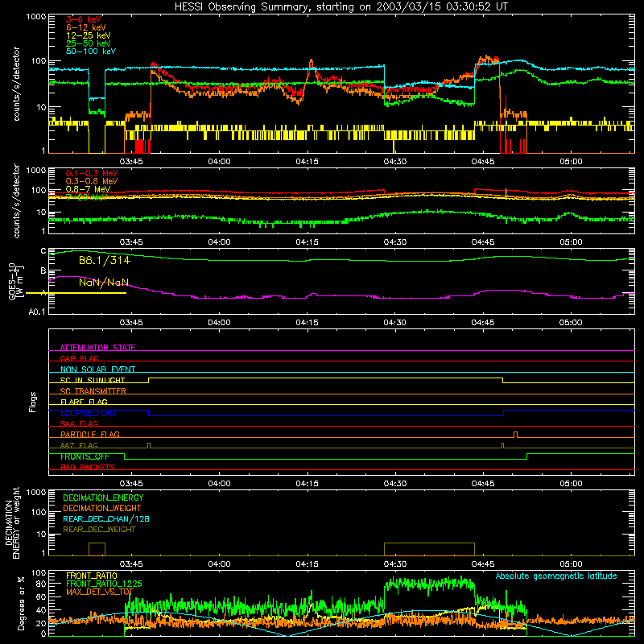
Task: Click the vertical Flags axis title
Action: (x=33, y=402)
